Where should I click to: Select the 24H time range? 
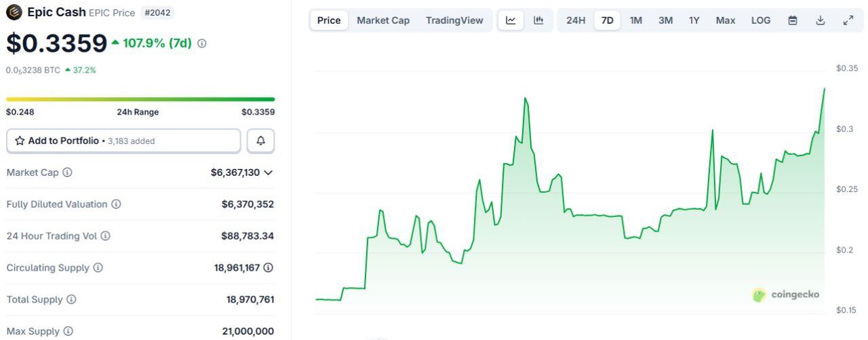576,20
